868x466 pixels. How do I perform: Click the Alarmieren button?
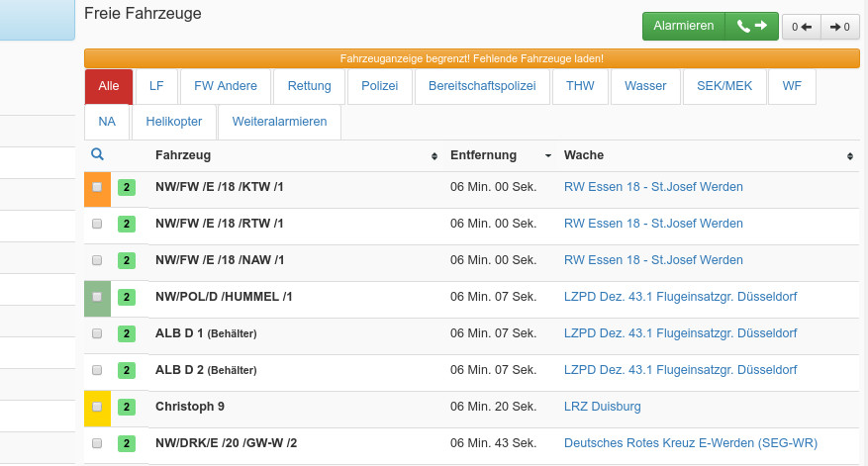click(x=684, y=26)
